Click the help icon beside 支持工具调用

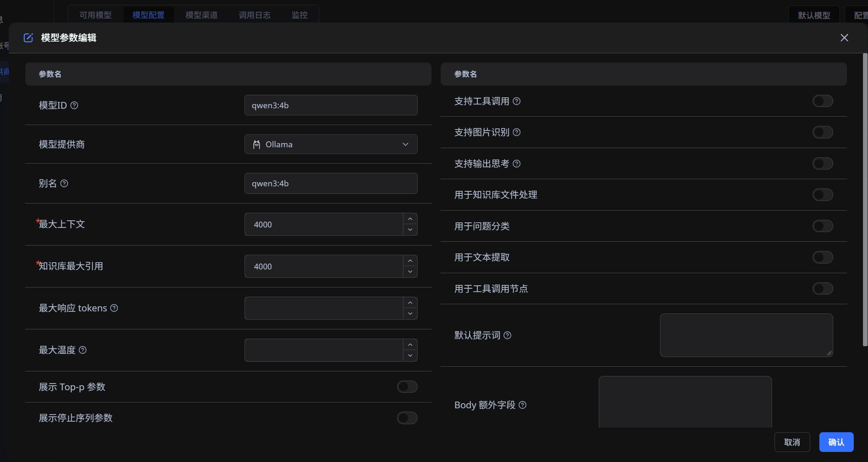517,101
